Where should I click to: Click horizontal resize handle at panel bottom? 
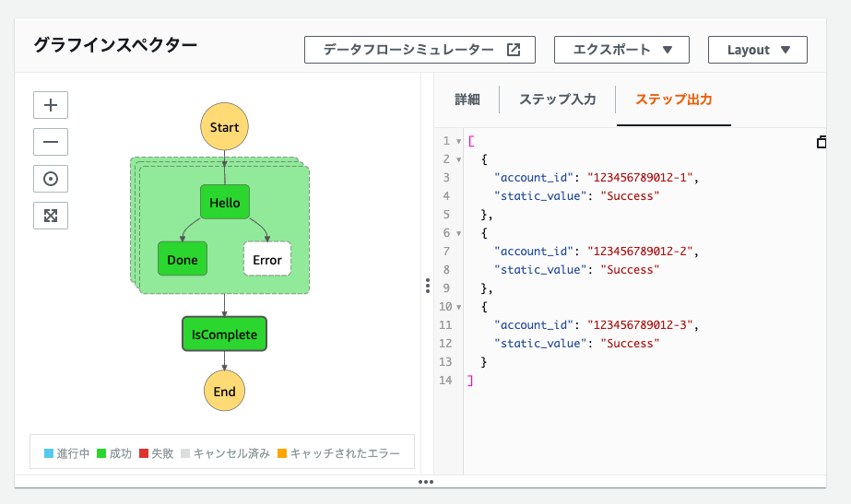[426, 482]
